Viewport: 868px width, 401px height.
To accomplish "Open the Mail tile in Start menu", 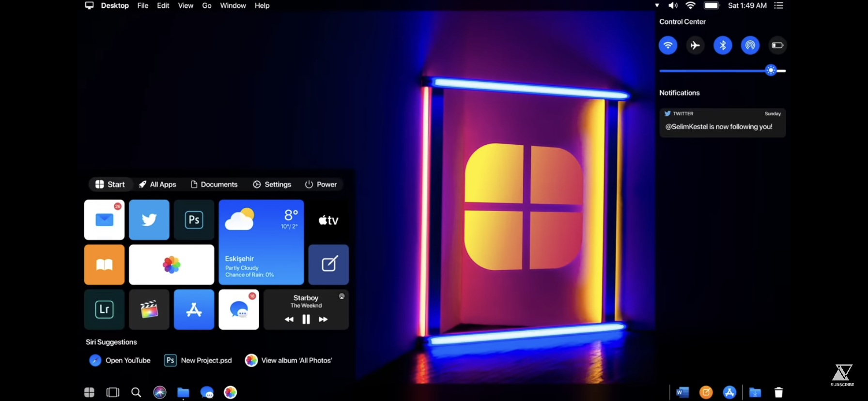I will point(104,220).
